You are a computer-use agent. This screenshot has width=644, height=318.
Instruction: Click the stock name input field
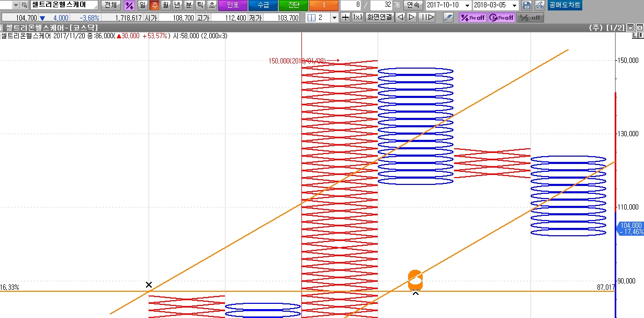64,5
